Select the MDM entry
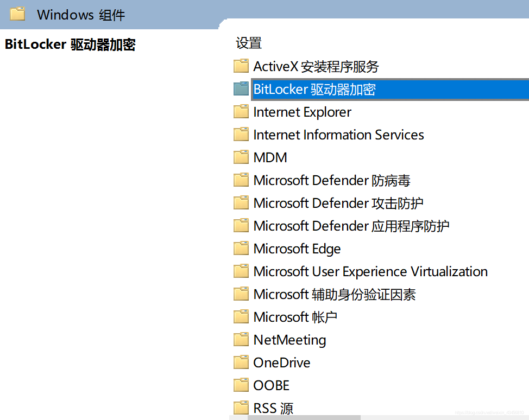Viewport: 529px width, 420px height. 270,157
